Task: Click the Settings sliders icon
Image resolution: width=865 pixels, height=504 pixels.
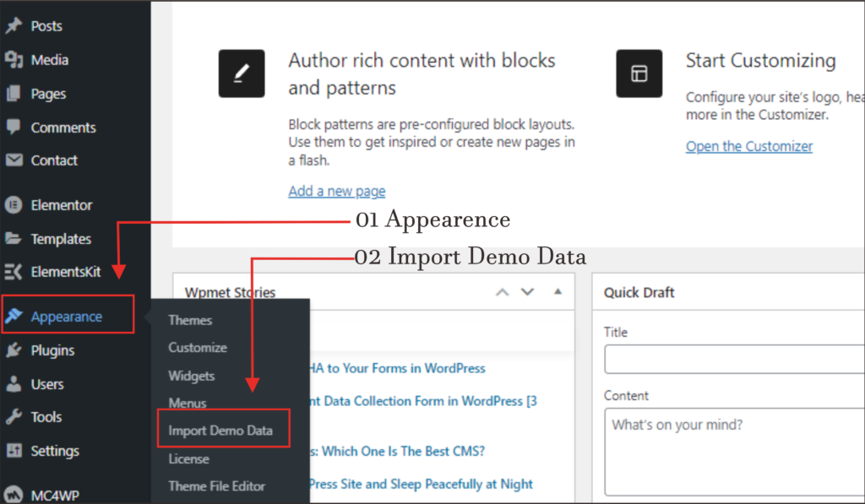Action: coord(14,451)
